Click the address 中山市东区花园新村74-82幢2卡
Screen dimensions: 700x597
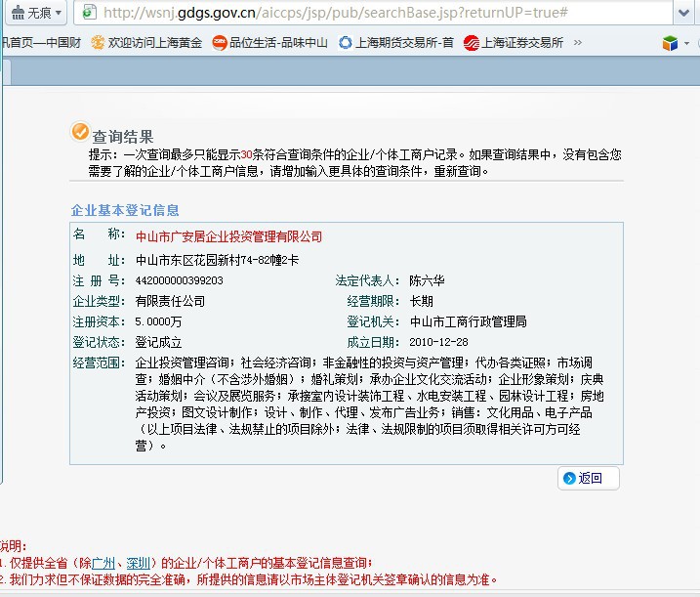(218, 260)
